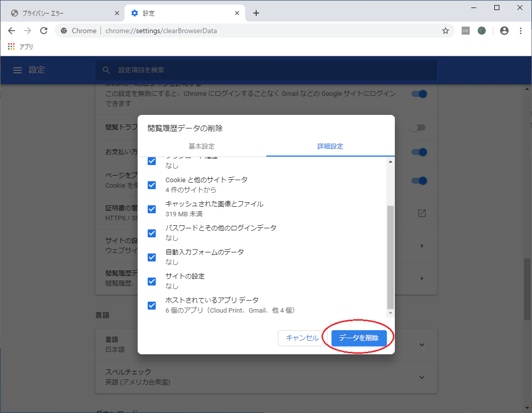Expand the スペルチェック options
The image size is (532, 413).
pos(422,377)
